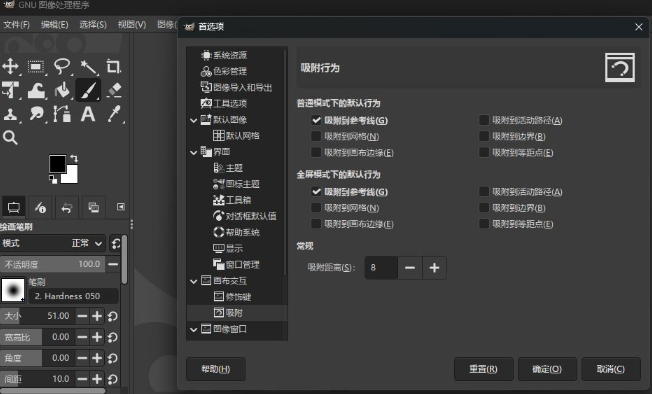Image resolution: width=652 pixels, height=394 pixels.
Task: Select the Bucket Fill tool
Action: (62, 90)
